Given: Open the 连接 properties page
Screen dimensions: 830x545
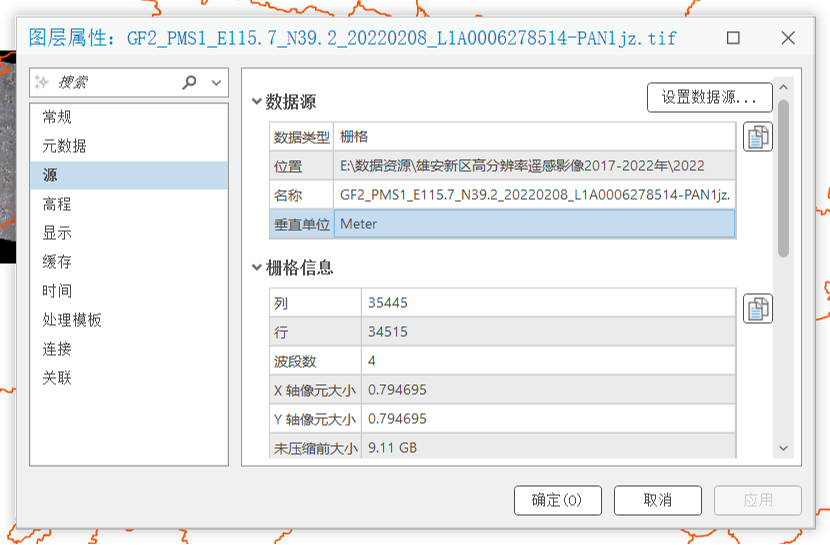Looking at the screenshot, I should point(129,349).
